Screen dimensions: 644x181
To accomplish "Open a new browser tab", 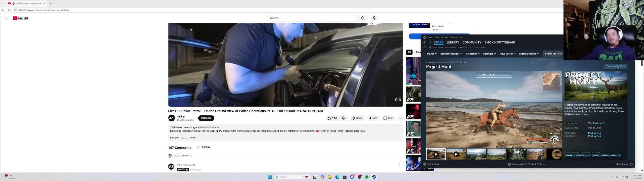I will coord(50,3).
